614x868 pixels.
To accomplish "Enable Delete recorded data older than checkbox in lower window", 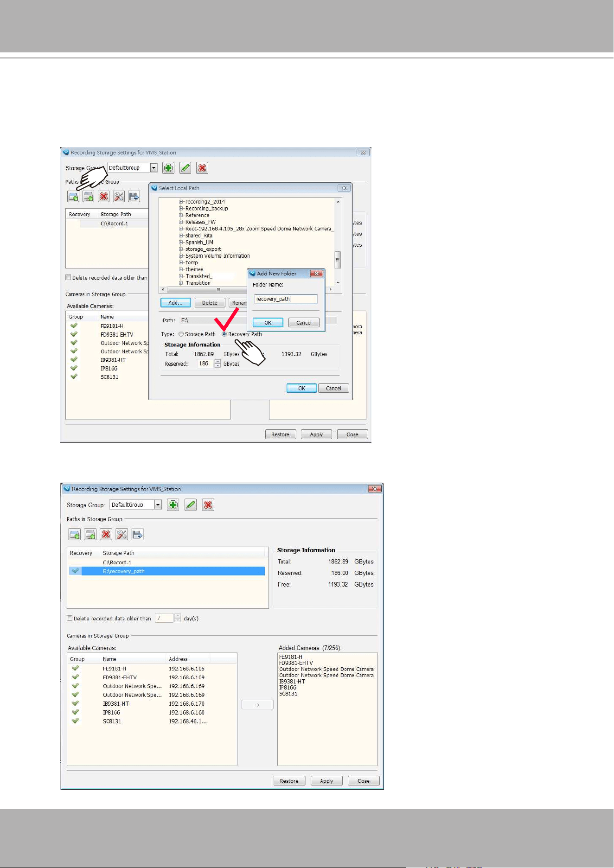I will [x=70, y=619].
